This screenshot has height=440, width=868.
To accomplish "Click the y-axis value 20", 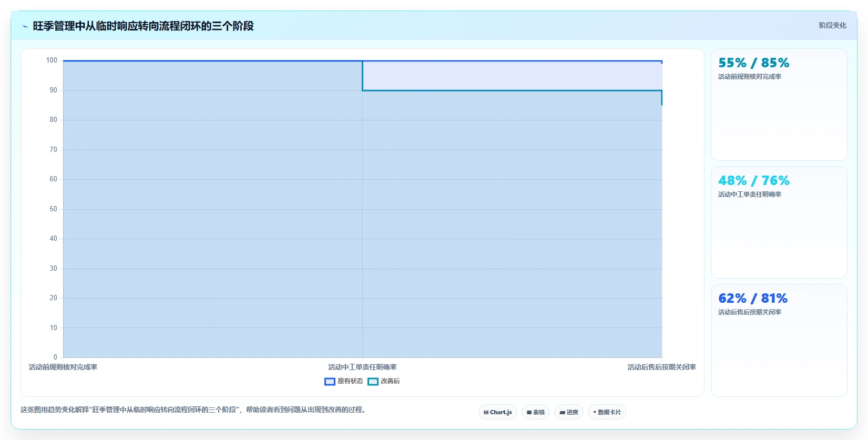I will (53, 298).
